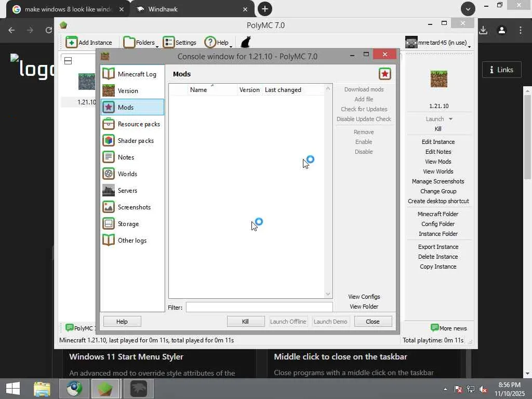Open the Links button on Windhawk page
The width and height of the screenshot is (532, 399).
point(501,70)
